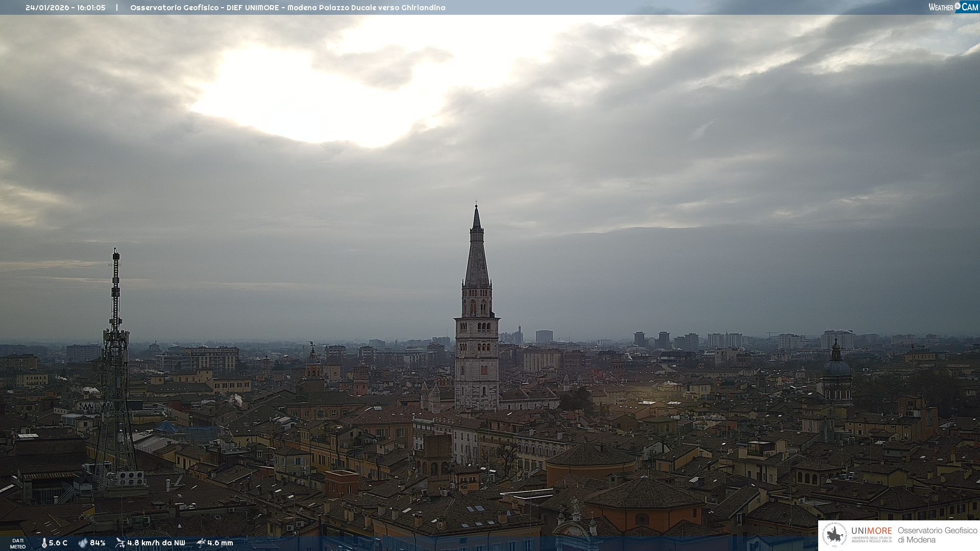Click the DATI METEO label

[18, 543]
